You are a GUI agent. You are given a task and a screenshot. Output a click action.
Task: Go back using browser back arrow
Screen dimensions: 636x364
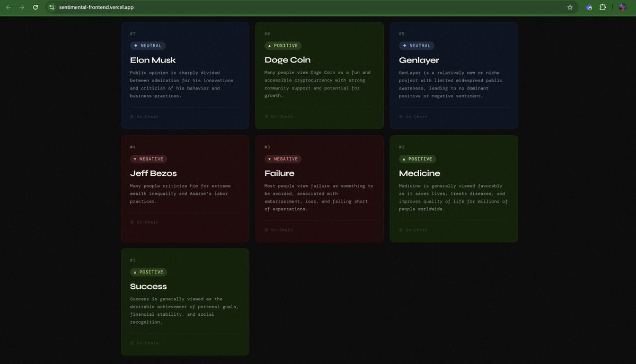click(x=8, y=7)
